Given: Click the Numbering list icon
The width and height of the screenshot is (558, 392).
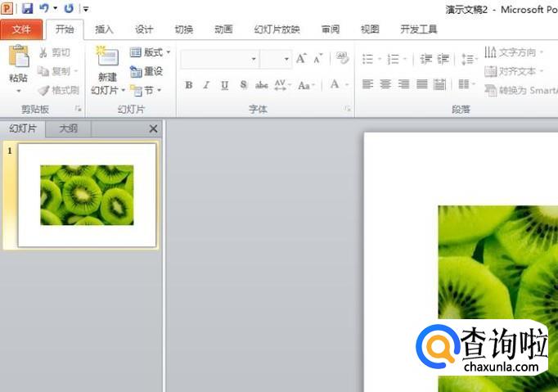Looking at the screenshot, I should [x=394, y=59].
